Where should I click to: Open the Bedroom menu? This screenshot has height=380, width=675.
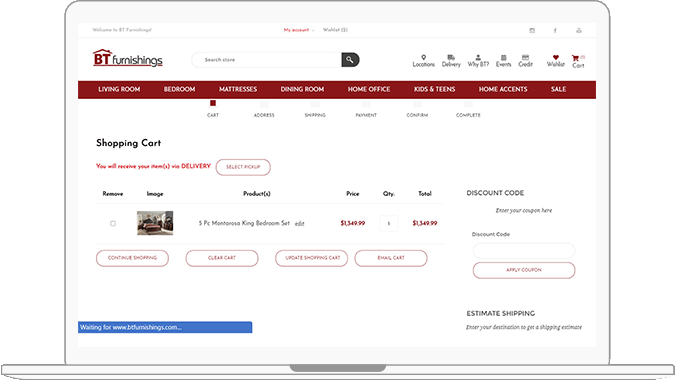coord(180,90)
